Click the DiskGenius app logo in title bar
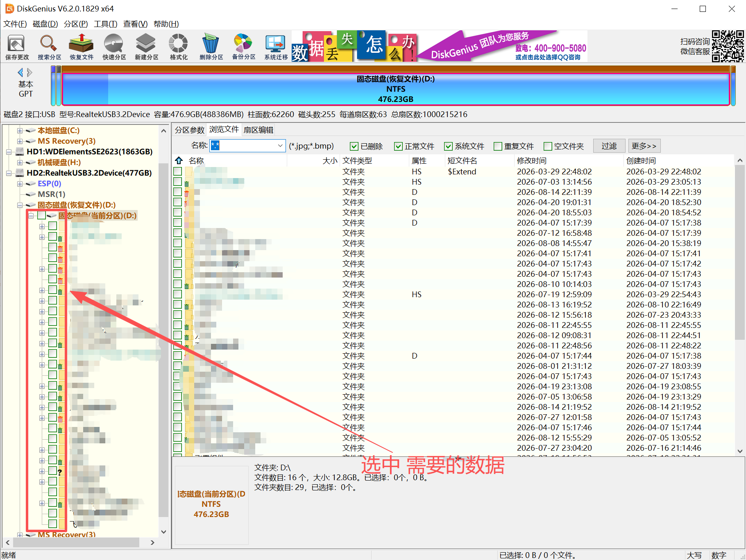Image resolution: width=746 pixels, height=560 pixels. click(9, 9)
